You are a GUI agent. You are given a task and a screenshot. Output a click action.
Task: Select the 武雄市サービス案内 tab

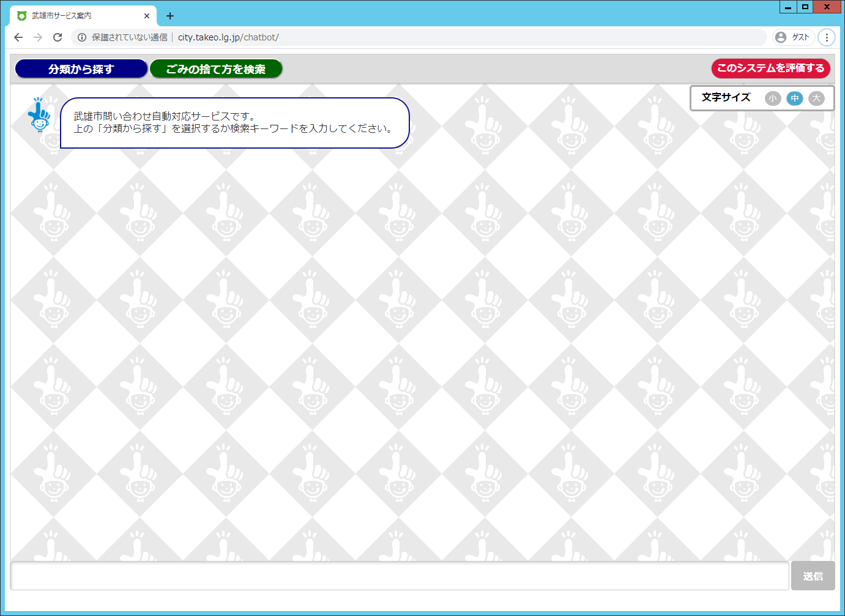tap(83, 16)
